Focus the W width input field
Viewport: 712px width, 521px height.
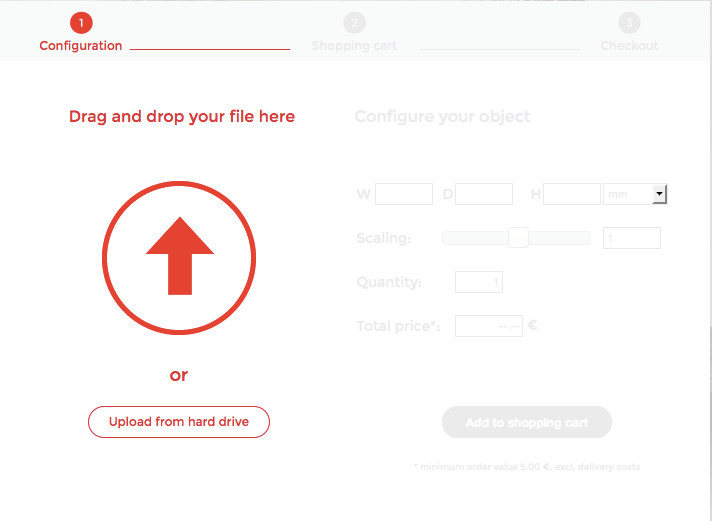[404, 194]
